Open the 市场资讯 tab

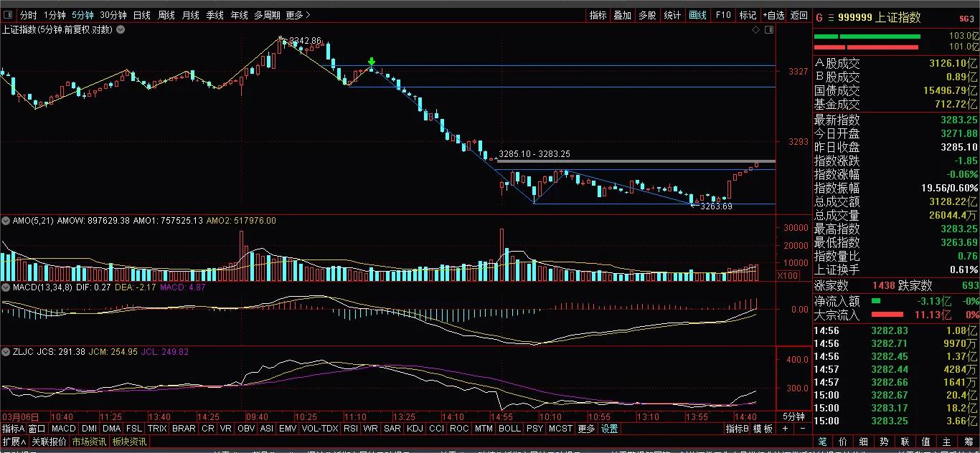89,442
